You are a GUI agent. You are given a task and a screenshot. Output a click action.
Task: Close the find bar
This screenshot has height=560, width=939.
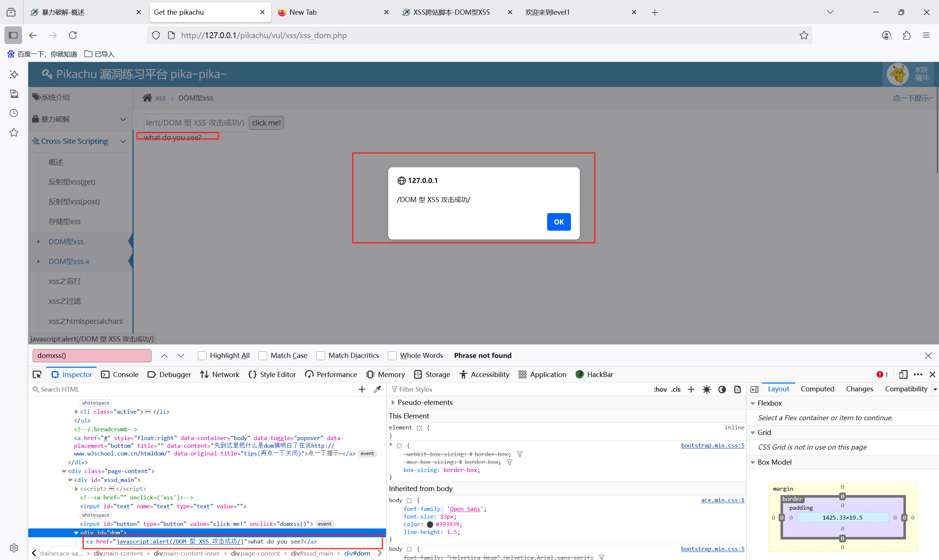[x=928, y=355]
